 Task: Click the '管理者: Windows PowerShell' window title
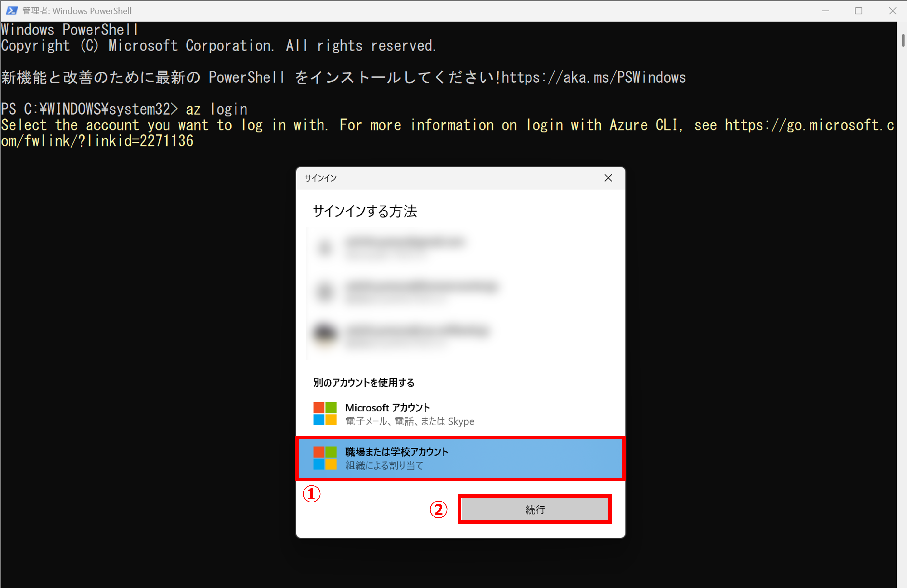coord(77,11)
